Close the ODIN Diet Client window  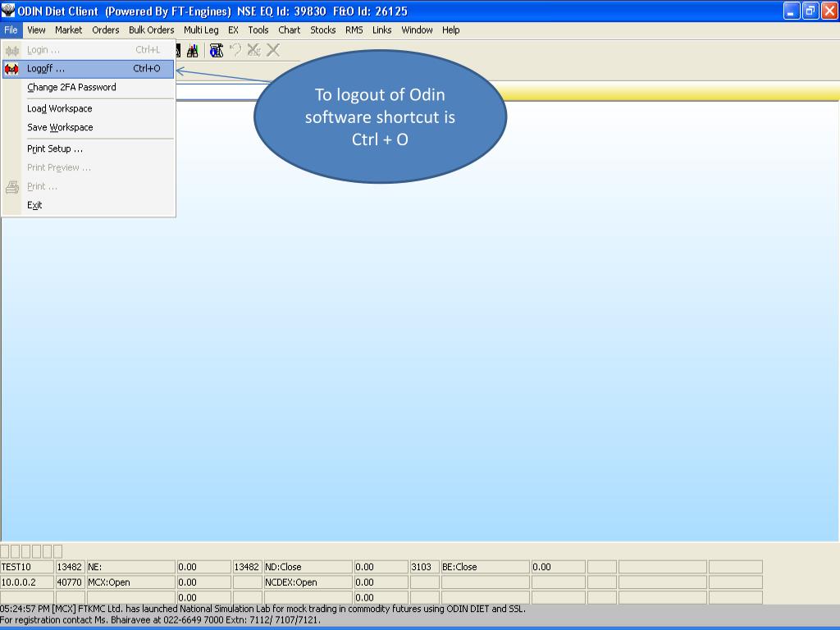[x=829, y=11]
